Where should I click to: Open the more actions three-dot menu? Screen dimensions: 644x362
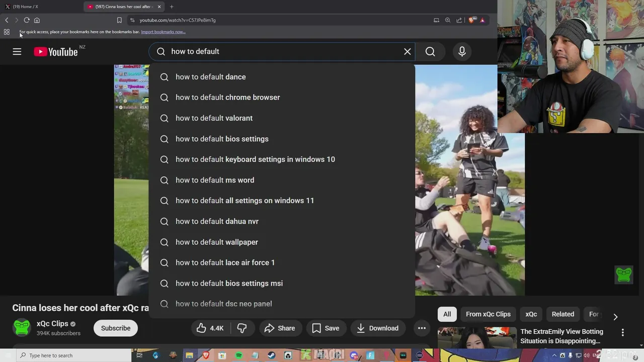422,328
